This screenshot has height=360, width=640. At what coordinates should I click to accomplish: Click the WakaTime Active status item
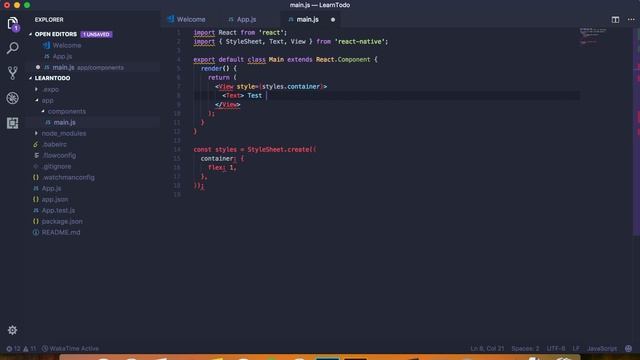(x=70, y=349)
